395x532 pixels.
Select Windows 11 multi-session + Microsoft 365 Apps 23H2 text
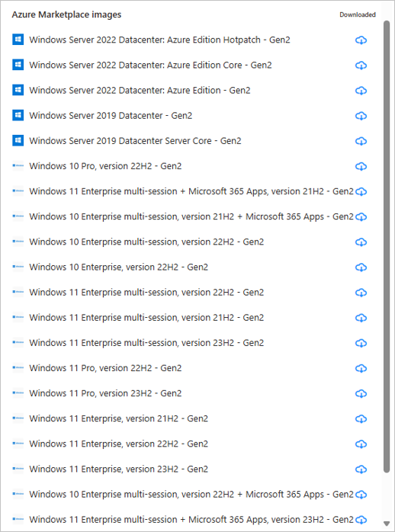click(x=191, y=519)
